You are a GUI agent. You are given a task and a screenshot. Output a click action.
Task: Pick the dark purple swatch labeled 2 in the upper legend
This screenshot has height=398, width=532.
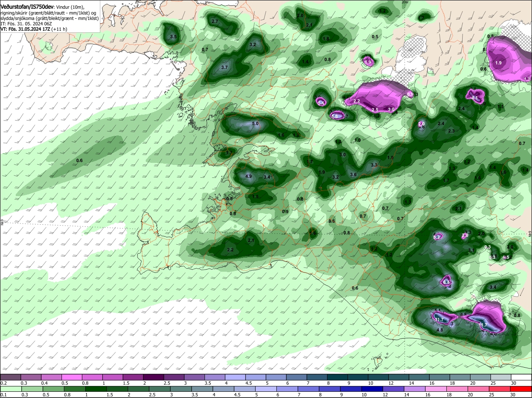click(153, 377)
